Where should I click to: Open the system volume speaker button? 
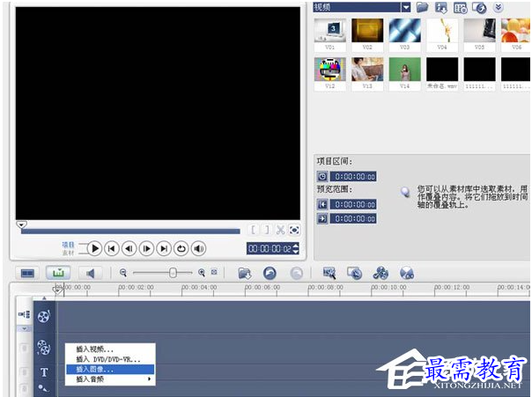pyautogui.click(x=198, y=248)
